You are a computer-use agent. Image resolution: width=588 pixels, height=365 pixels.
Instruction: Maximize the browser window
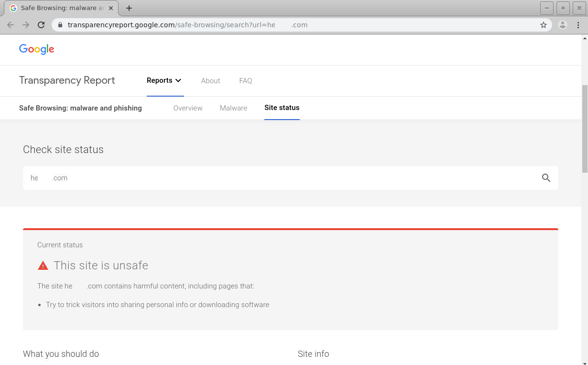pos(563,8)
